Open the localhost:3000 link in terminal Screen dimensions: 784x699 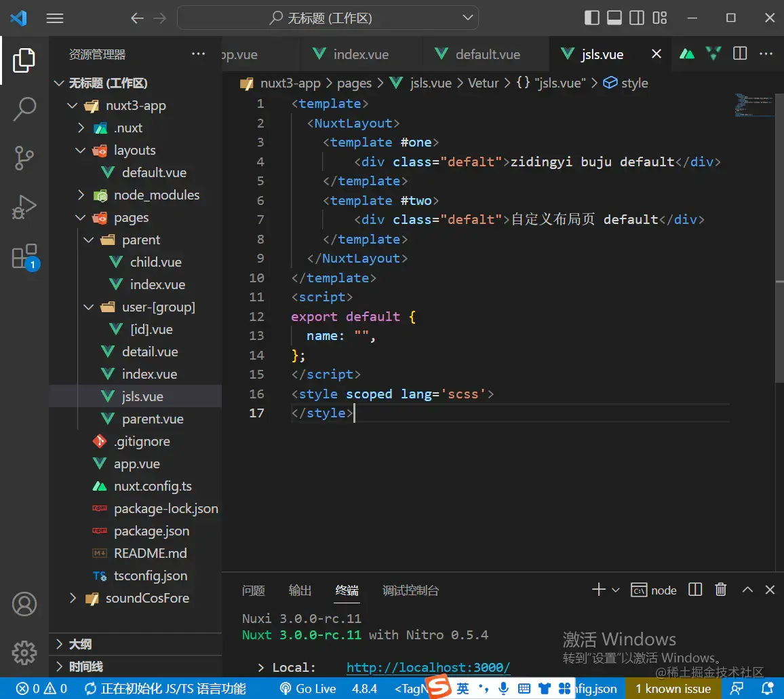[428, 668]
